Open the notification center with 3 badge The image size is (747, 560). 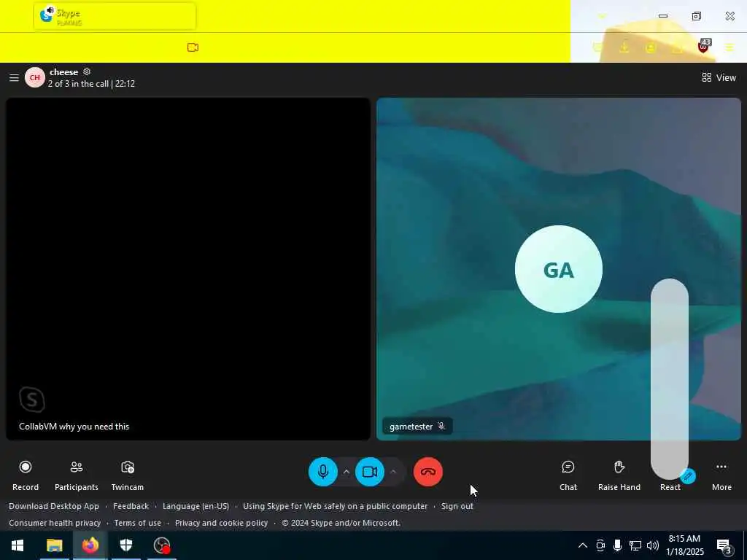(724, 545)
